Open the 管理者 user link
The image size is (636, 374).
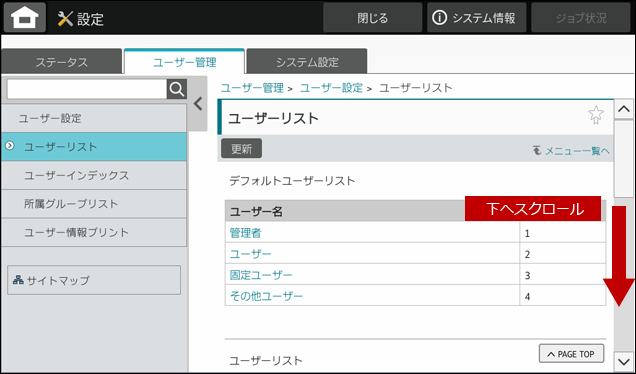click(x=245, y=233)
